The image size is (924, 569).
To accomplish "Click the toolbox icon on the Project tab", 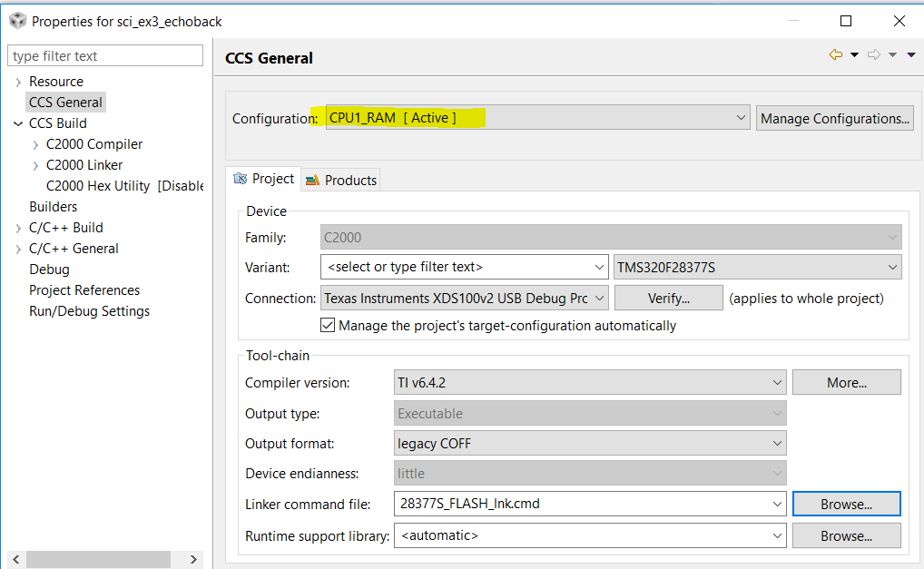I will click(241, 180).
